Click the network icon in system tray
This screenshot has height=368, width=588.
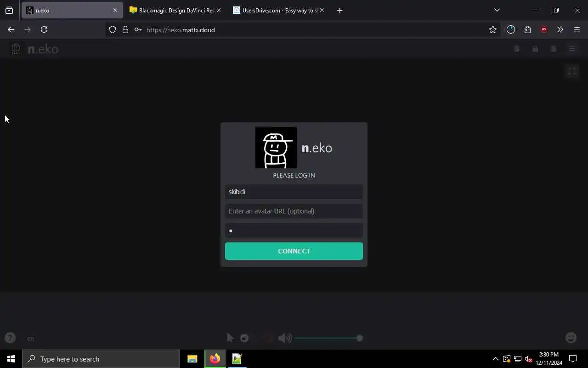coord(518,359)
